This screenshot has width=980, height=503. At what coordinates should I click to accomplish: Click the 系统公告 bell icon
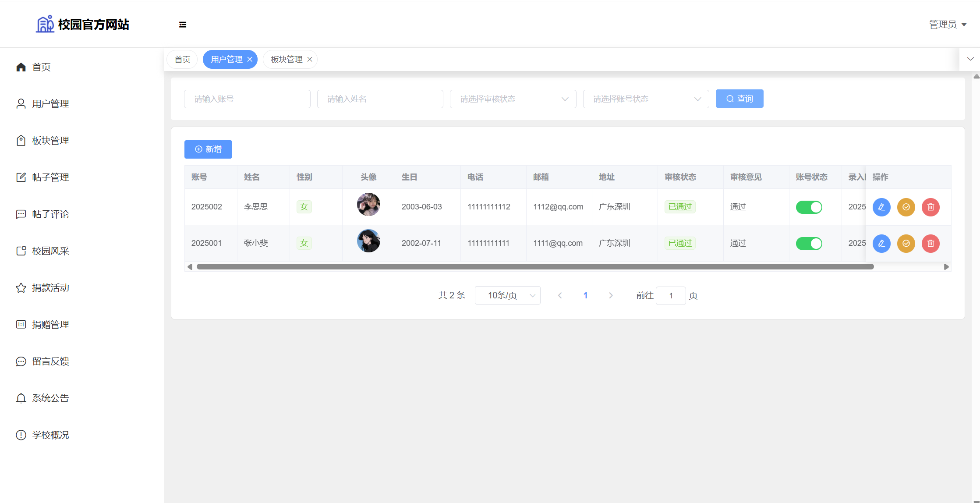[x=21, y=398]
